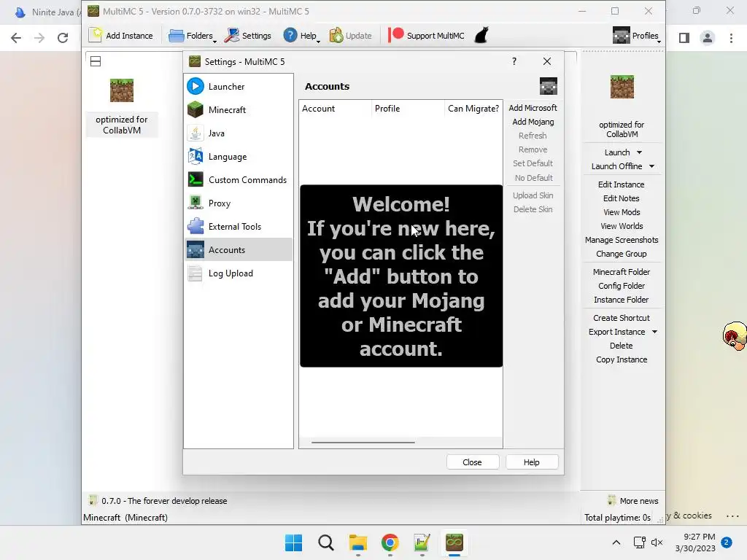The image size is (747, 560).
Task: Click the No Default button
Action: pyautogui.click(x=533, y=178)
